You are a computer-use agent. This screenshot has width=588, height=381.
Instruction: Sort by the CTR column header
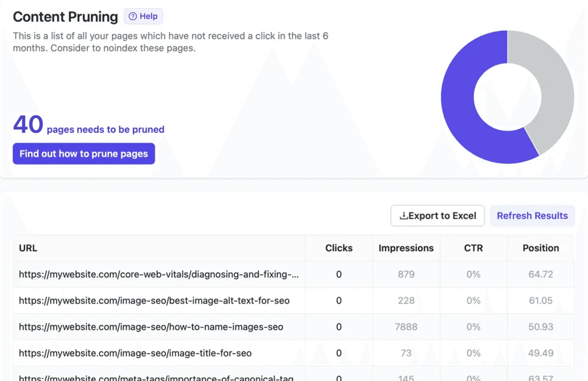(x=473, y=248)
